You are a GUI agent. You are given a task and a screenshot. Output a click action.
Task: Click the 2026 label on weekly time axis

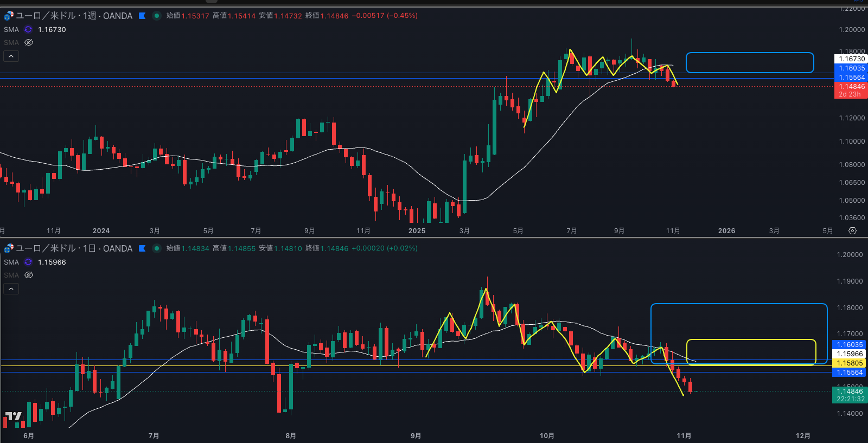726,231
